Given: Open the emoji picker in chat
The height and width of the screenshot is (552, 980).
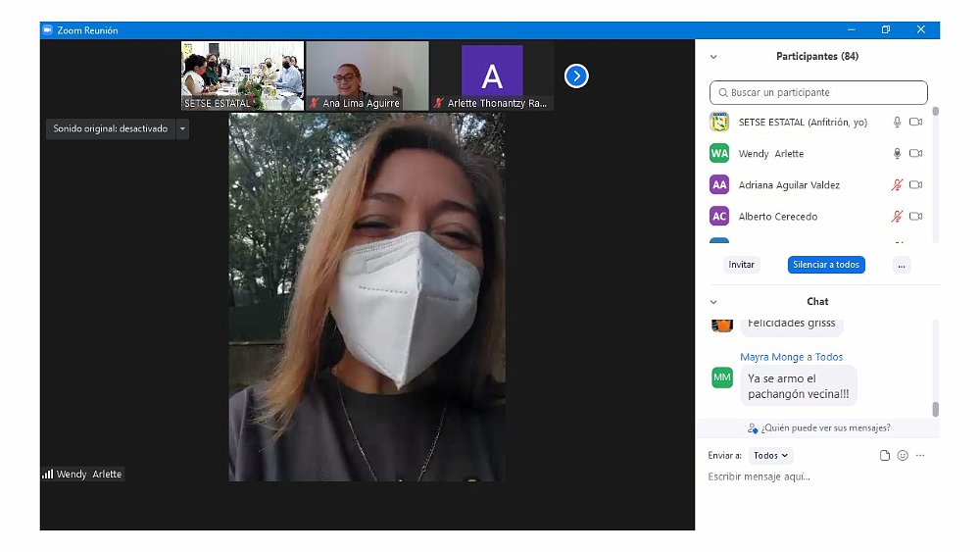Looking at the screenshot, I should point(903,456).
